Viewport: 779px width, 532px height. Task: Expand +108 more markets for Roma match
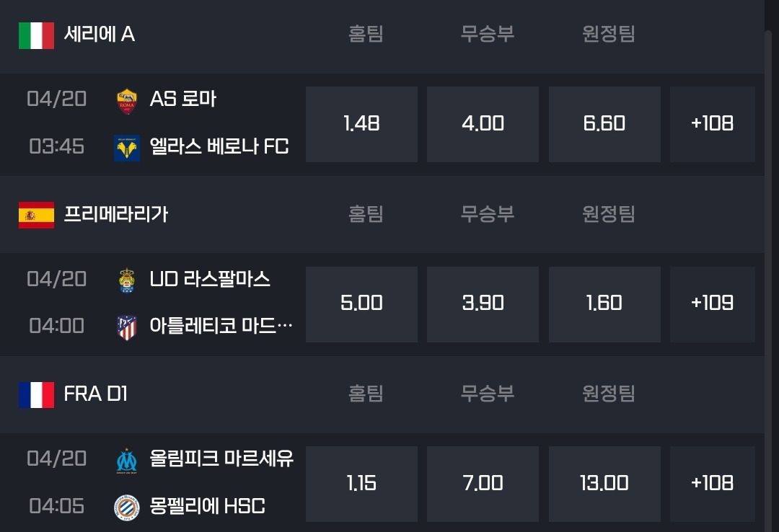click(713, 124)
